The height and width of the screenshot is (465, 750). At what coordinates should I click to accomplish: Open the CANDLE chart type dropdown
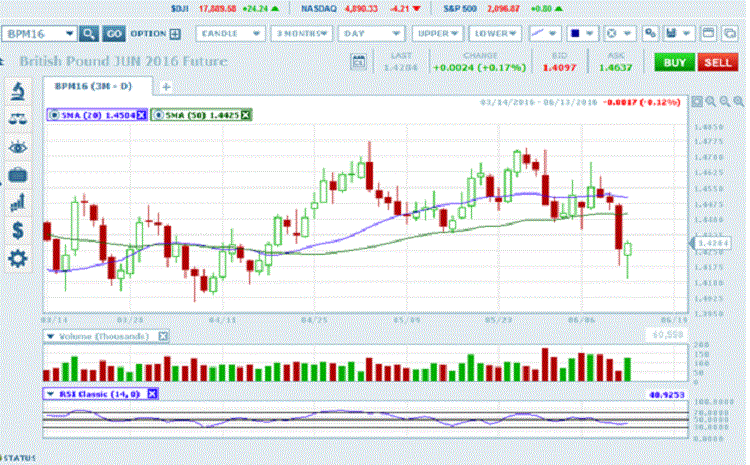[x=229, y=33]
